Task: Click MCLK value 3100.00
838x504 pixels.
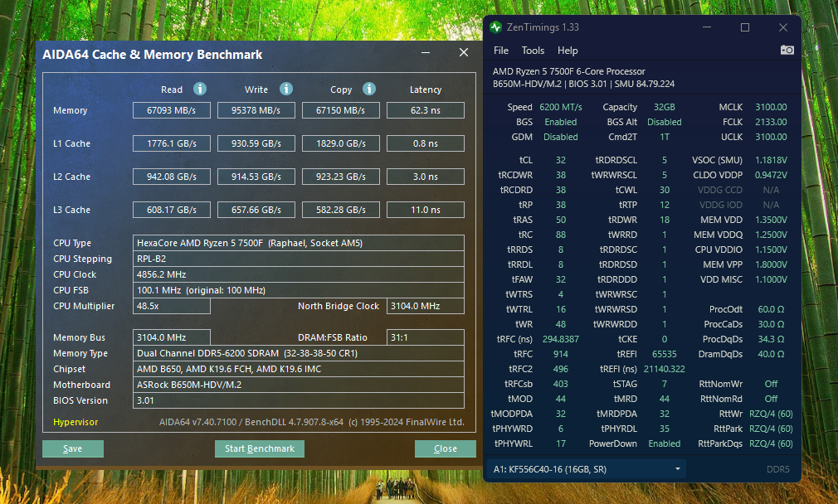Action: (x=771, y=107)
